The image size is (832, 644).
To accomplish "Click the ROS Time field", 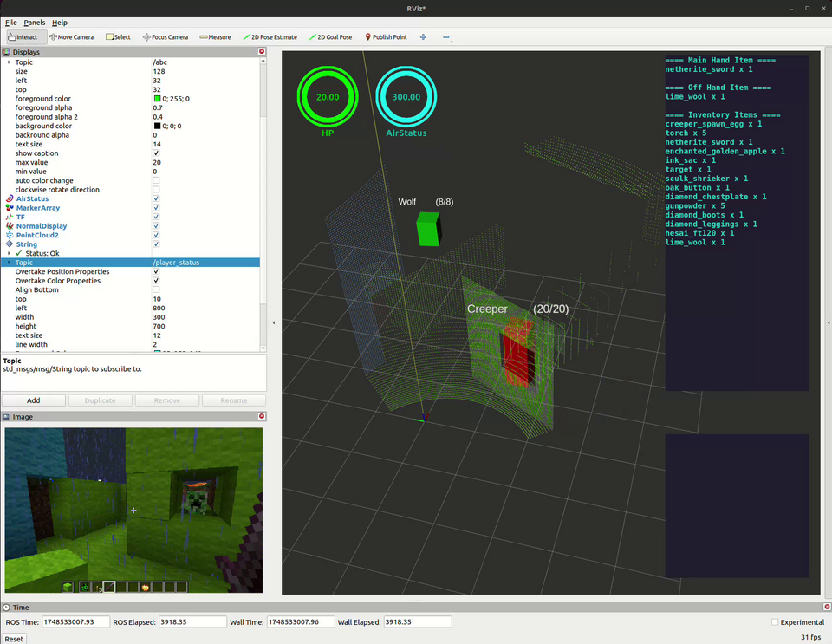I will (75, 621).
